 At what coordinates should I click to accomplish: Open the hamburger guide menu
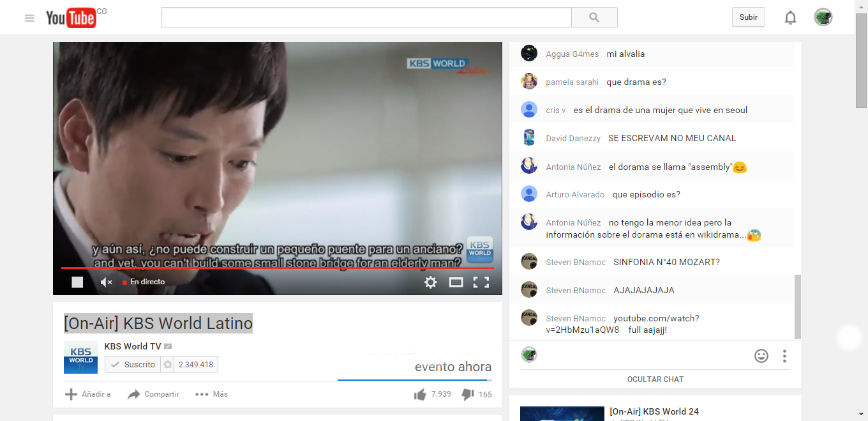tap(29, 18)
